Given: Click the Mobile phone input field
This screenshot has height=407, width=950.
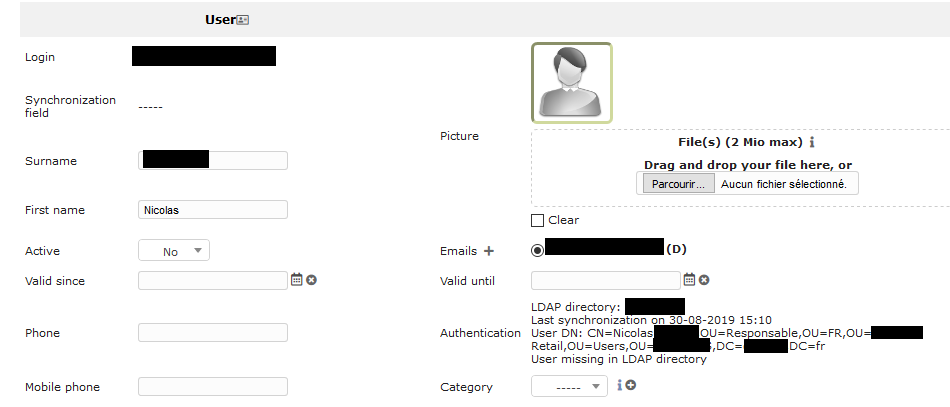Looking at the screenshot, I should pyautogui.click(x=213, y=386).
